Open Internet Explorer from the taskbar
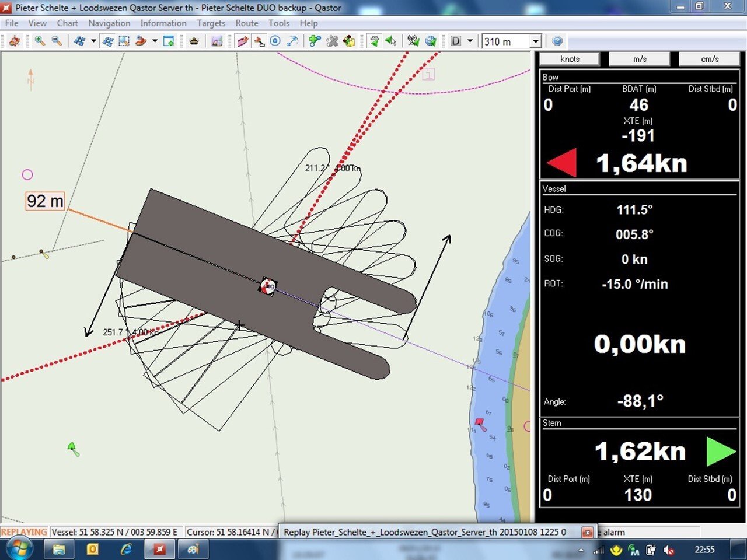 [x=125, y=549]
